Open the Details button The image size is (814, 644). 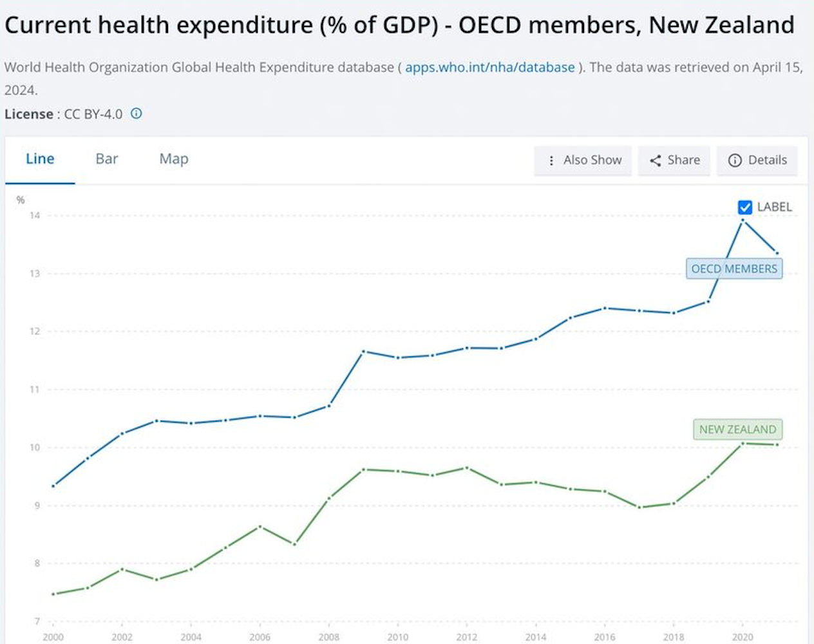pyautogui.click(x=757, y=160)
